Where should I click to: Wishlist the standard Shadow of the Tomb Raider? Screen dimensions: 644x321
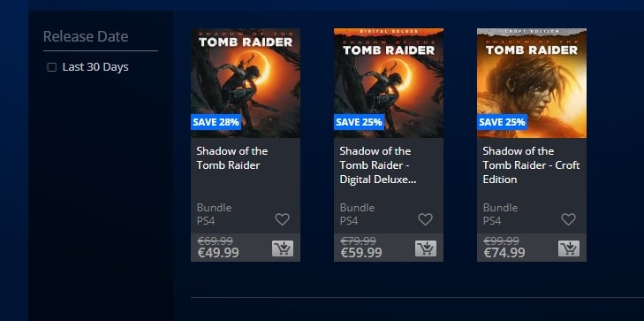(282, 219)
